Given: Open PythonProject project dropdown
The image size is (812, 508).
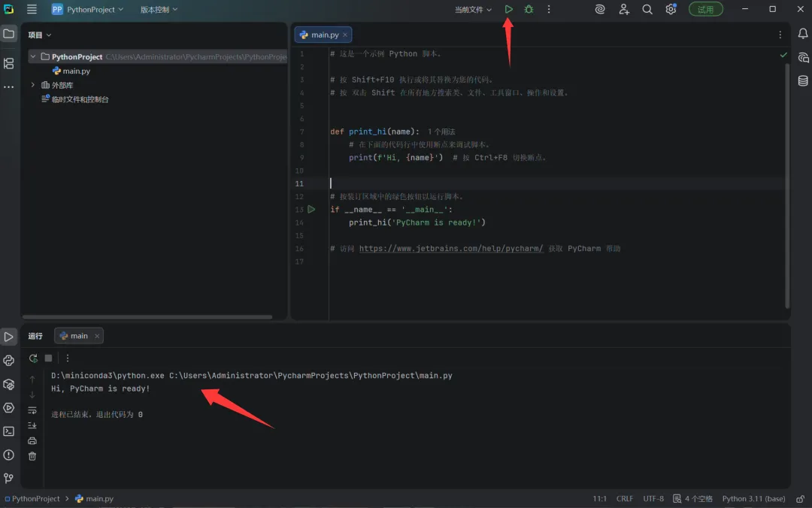Looking at the screenshot, I should [87, 9].
